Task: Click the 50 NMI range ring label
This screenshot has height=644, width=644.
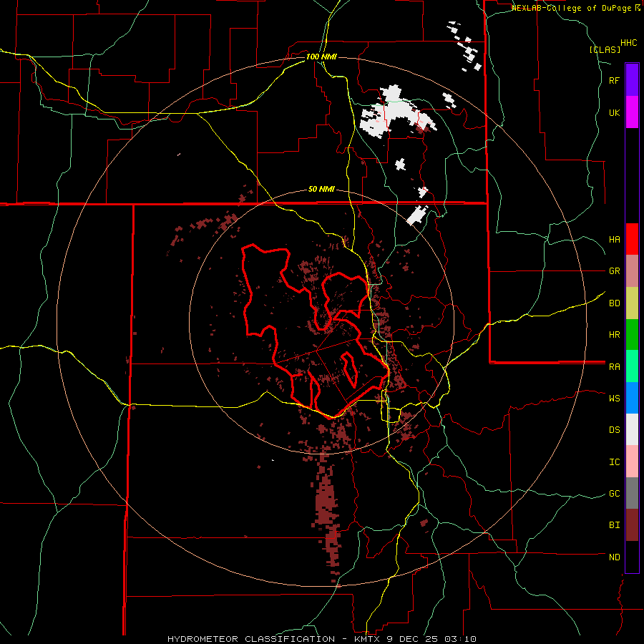Action: point(321,190)
